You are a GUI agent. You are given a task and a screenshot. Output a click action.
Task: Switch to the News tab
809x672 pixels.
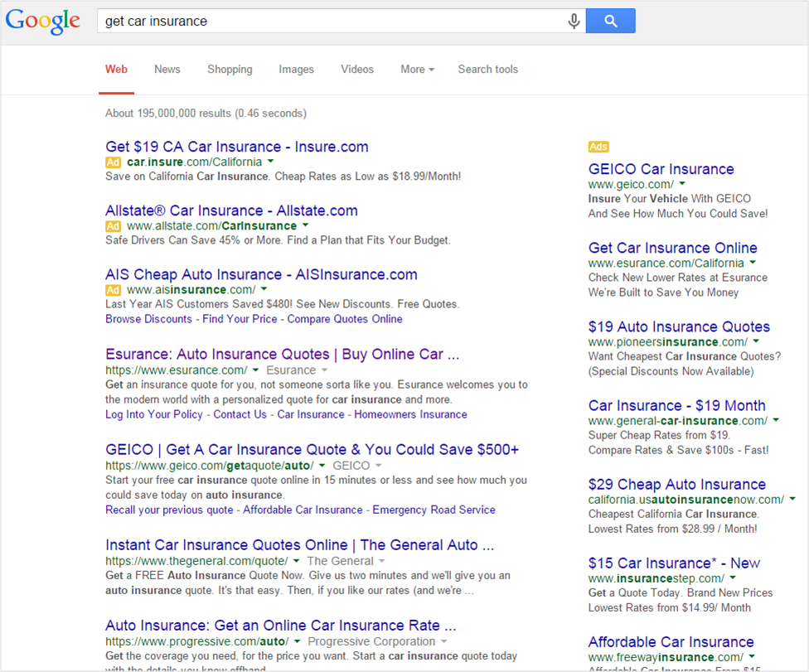[167, 69]
